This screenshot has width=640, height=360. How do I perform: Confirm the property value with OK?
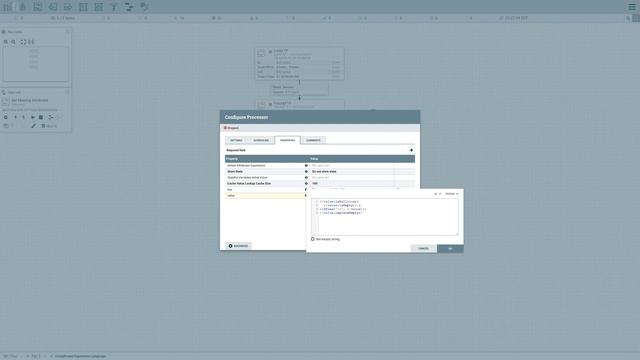pyautogui.click(x=450, y=248)
